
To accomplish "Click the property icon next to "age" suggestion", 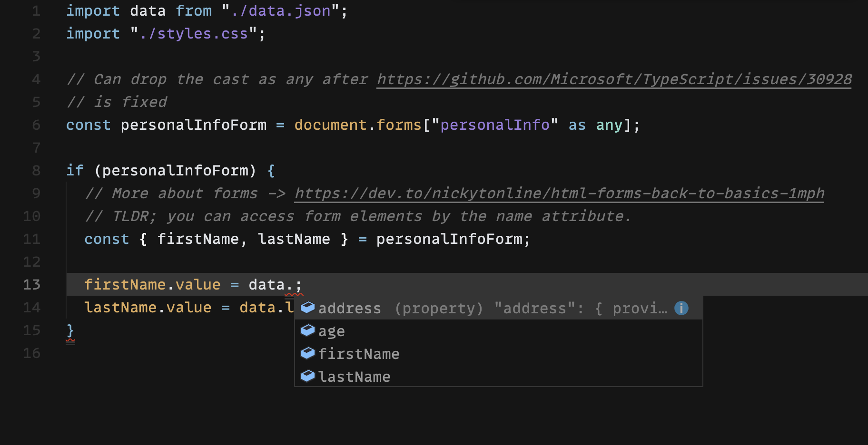I will coord(308,330).
